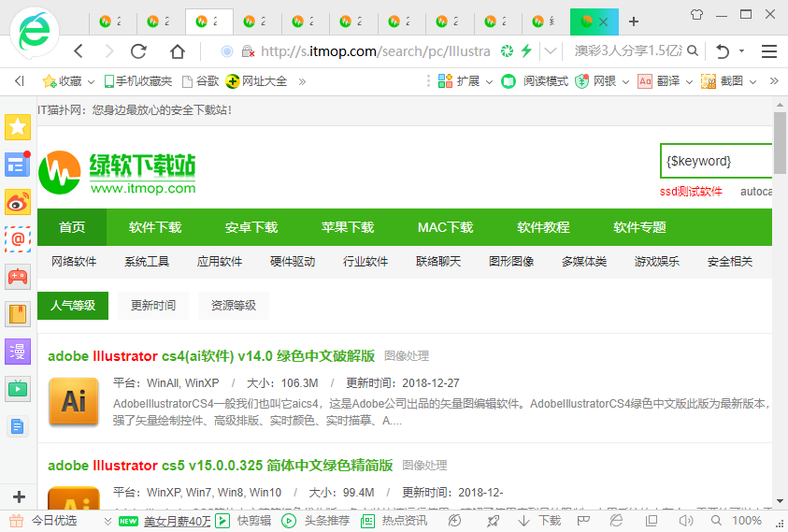Screen dimensions: 788x532
Task: Open the Illustrator cs5 result title link
Action: point(220,465)
